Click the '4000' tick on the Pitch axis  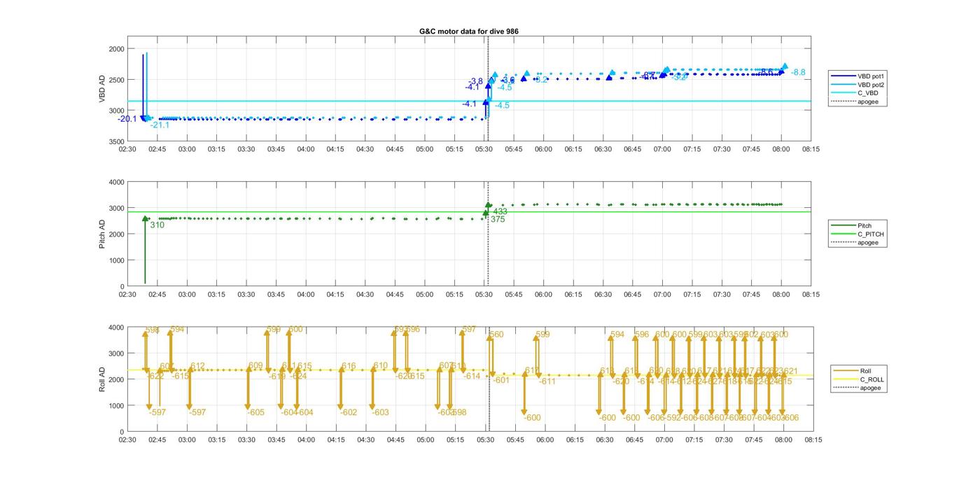coord(115,182)
